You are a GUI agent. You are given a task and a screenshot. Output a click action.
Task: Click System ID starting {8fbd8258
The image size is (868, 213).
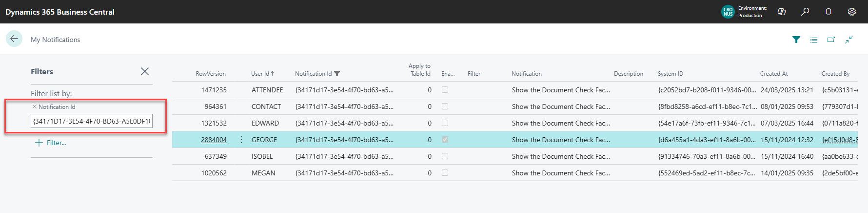coord(707,106)
